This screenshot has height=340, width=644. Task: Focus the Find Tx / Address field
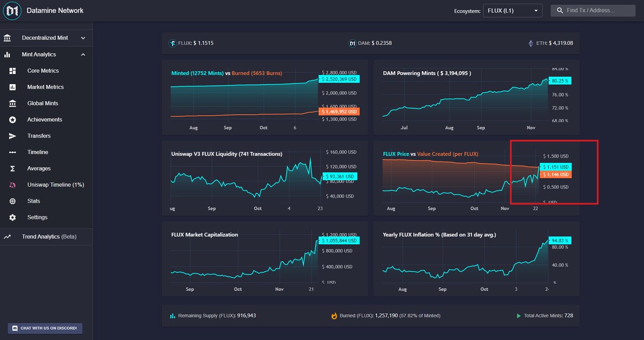[593, 10]
